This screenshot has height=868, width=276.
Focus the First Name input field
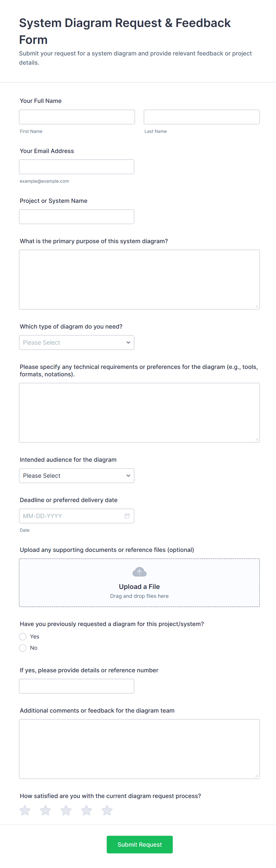[77, 117]
